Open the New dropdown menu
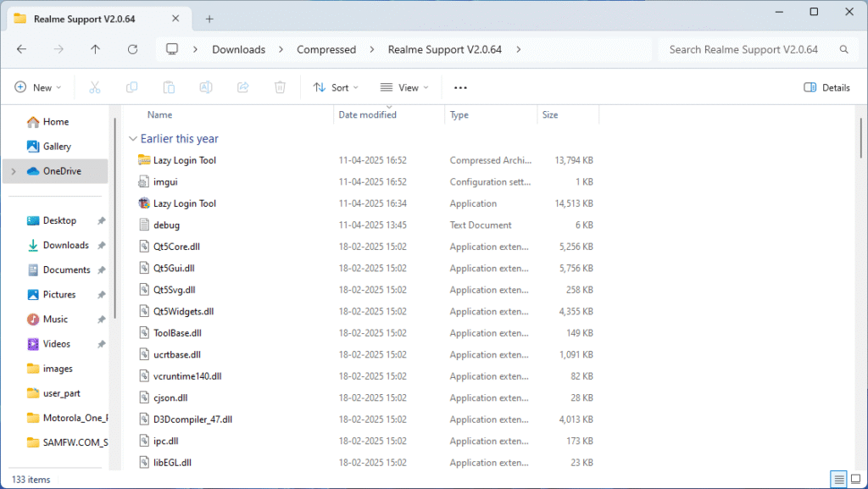Screen dimensions: 868x489 pyautogui.click(x=37, y=87)
